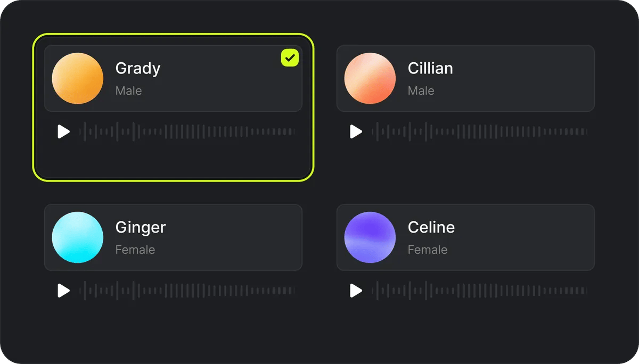The image size is (639, 364).
Task: Click the Celine name label
Action: pyautogui.click(x=431, y=228)
